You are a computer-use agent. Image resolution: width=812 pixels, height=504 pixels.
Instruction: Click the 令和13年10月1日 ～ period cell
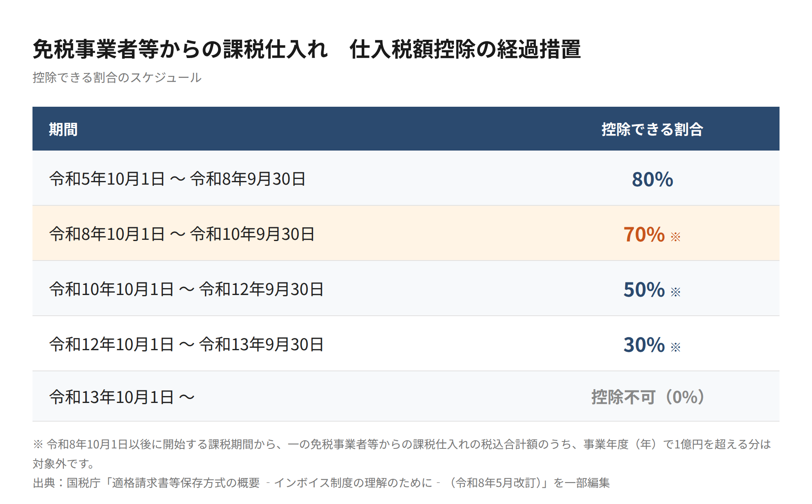point(122,397)
